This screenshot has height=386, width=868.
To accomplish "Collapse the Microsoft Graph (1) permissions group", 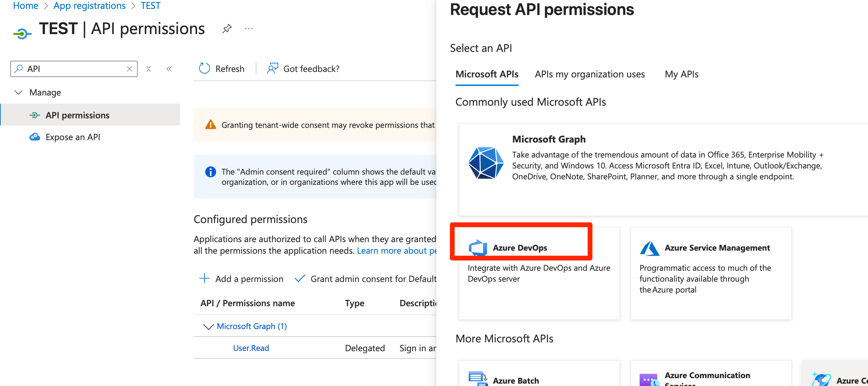I will coord(208,327).
